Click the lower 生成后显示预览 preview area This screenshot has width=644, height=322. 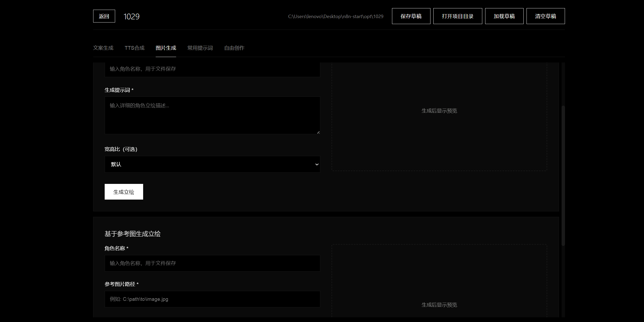(x=439, y=281)
